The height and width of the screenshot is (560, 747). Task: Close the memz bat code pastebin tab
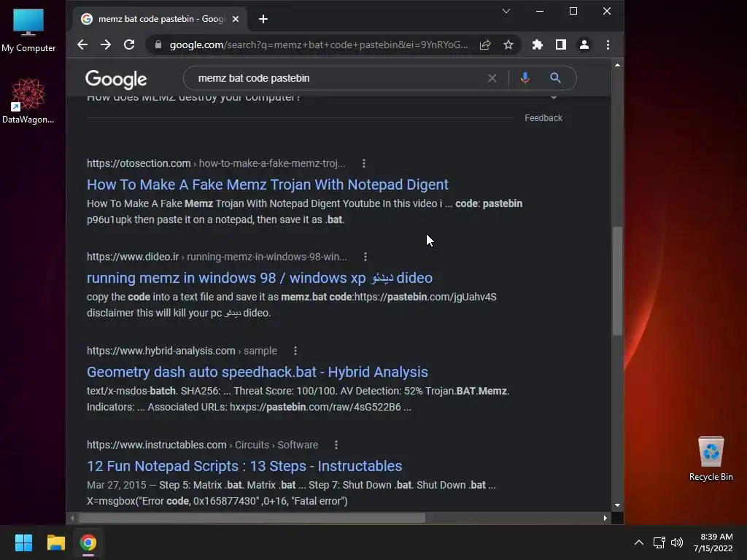(236, 19)
